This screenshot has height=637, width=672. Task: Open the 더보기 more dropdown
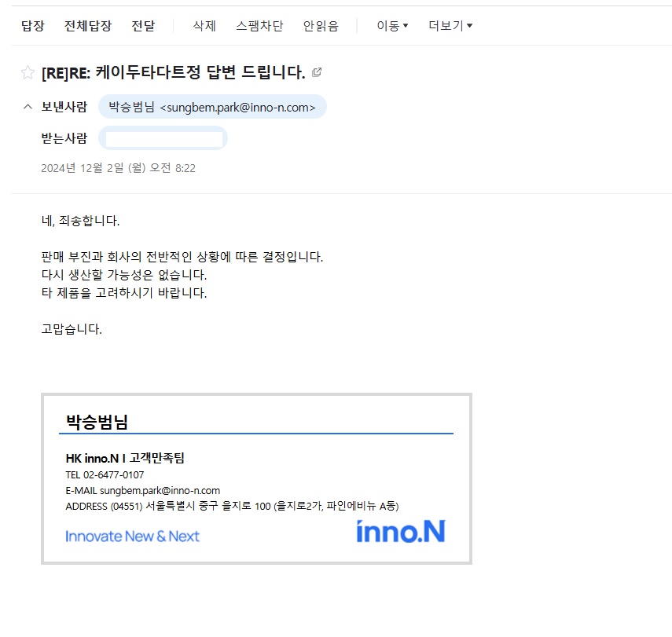click(450, 26)
